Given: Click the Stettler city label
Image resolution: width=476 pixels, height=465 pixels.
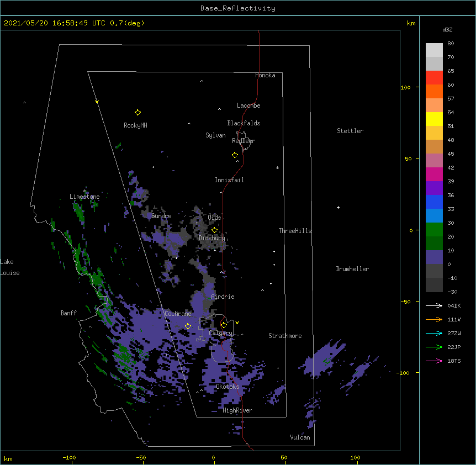Looking at the screenshot, I should point(350,131).
